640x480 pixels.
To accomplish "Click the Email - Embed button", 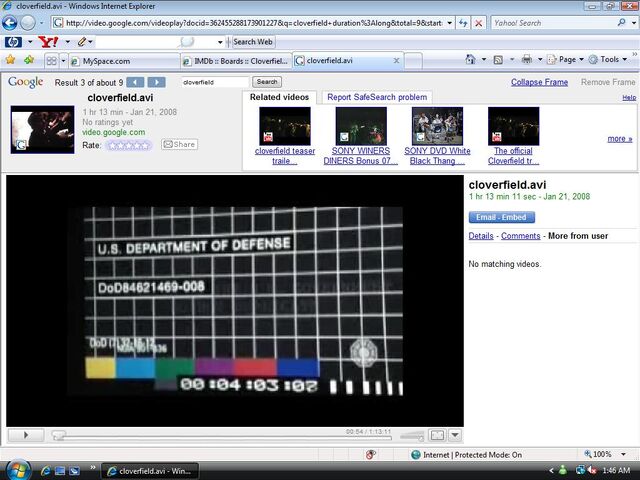I will [501, 217].
